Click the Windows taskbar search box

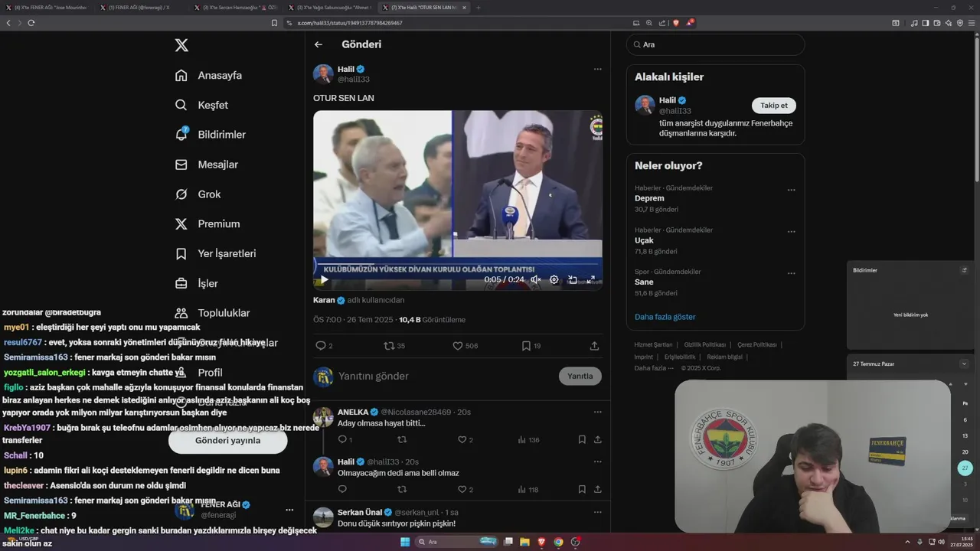[x=456, y=542]
